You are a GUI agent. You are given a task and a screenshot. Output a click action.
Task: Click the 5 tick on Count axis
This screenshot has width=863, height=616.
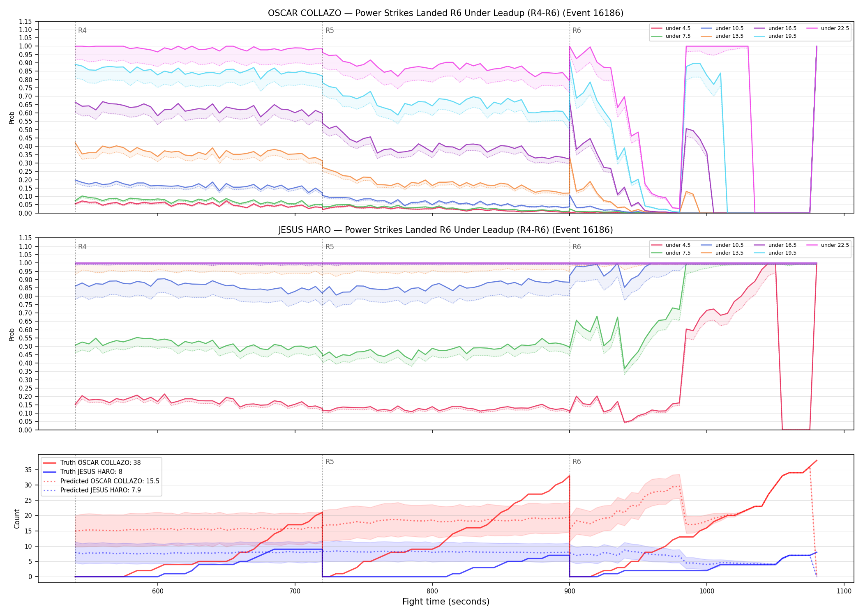[x=30, y=561]
